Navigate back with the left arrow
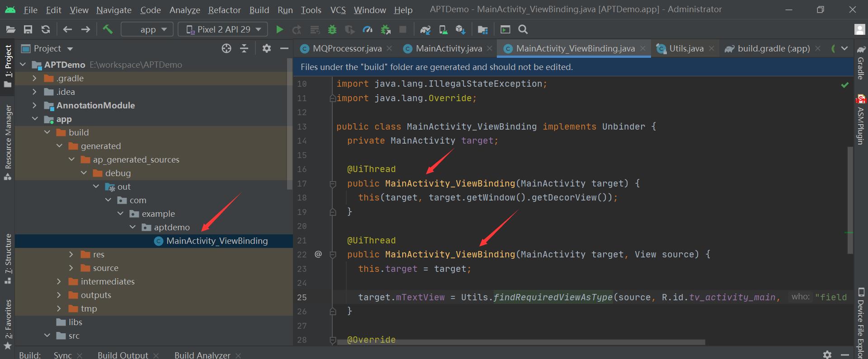 (68, 30)
